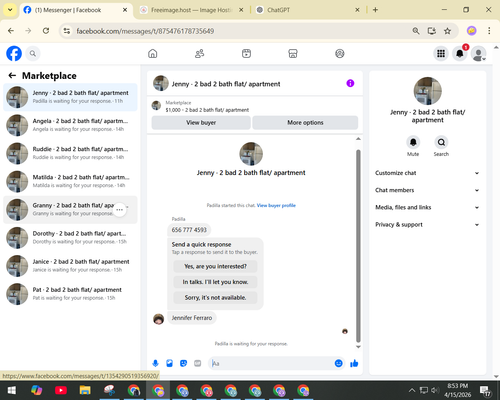Select the Messenger | Facebook browser tab
Screen dimensions: 500x400
point(76,10)
